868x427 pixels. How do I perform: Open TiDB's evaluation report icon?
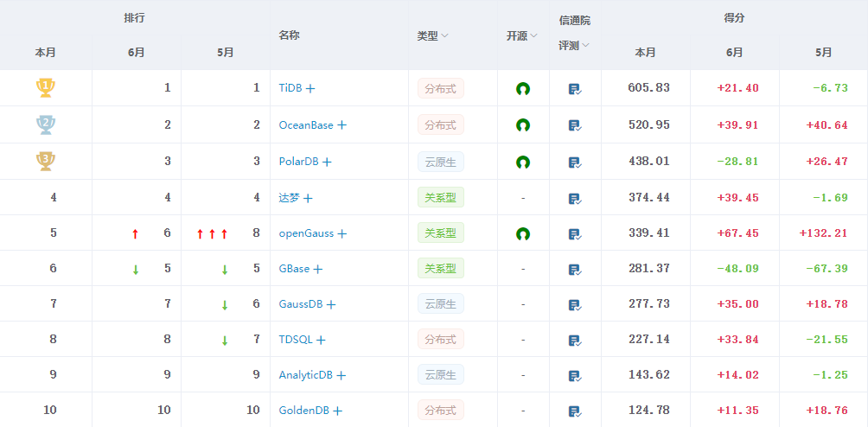tap(575, 88)
